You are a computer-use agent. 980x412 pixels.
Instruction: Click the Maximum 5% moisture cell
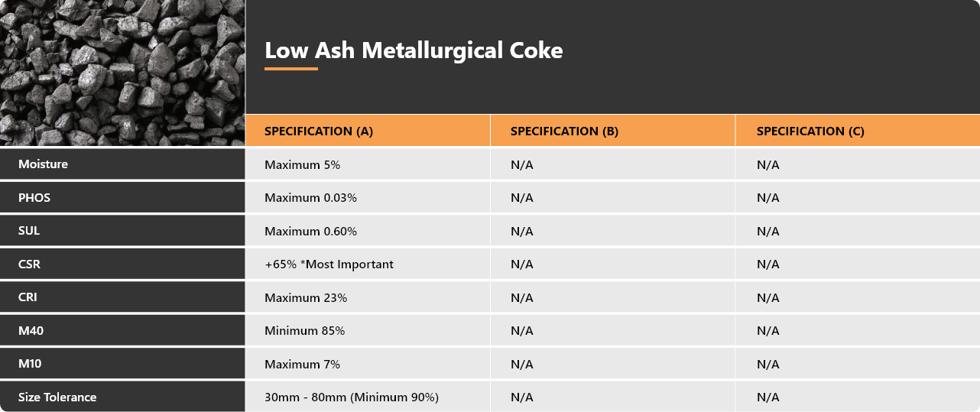click(303, 164)
